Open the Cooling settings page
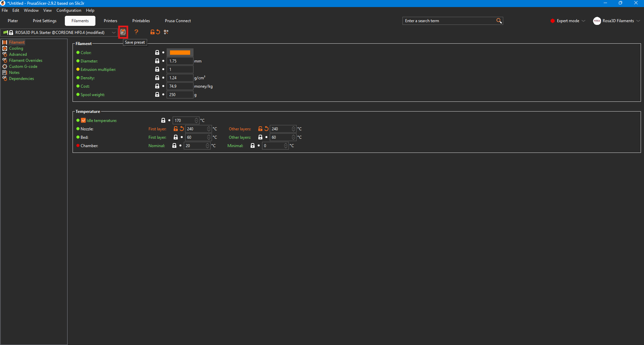 [16, 48]
